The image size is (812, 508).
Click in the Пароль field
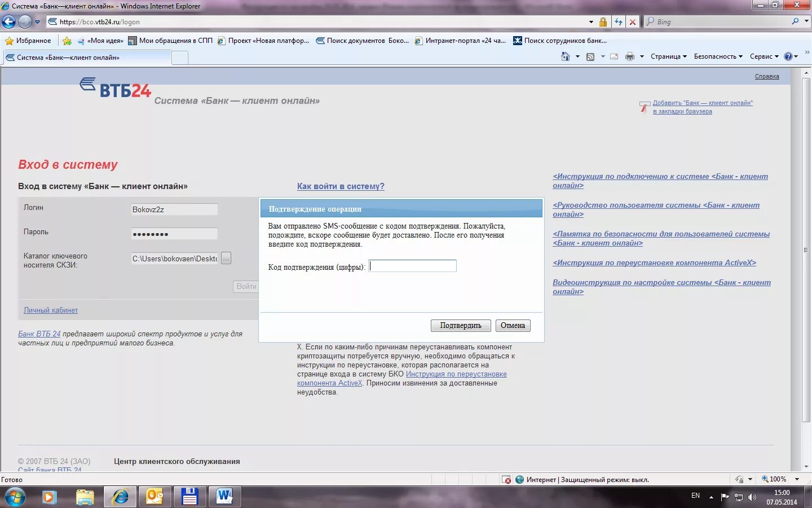pos(174,234)
